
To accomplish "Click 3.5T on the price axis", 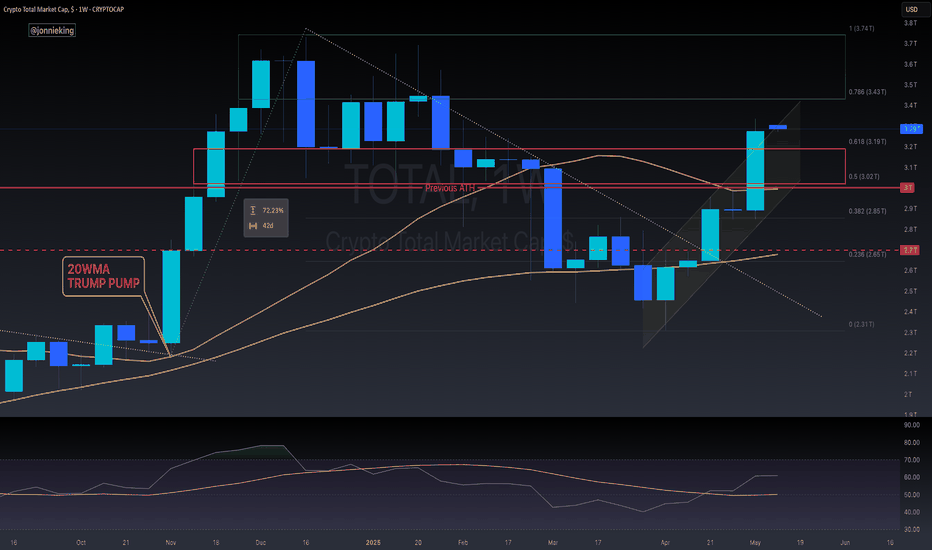I will 910,85.
